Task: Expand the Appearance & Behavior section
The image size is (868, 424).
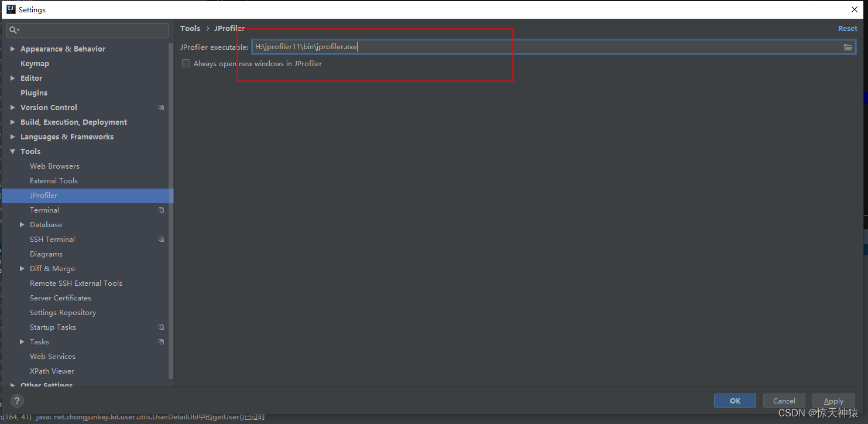Action: tap(13, 49)
